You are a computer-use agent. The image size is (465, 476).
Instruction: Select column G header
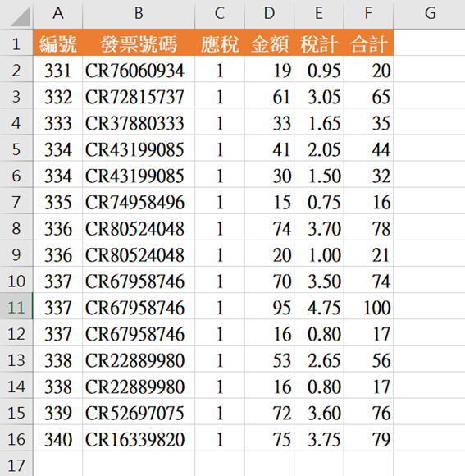pyautogui.click(x=430, y=14)
